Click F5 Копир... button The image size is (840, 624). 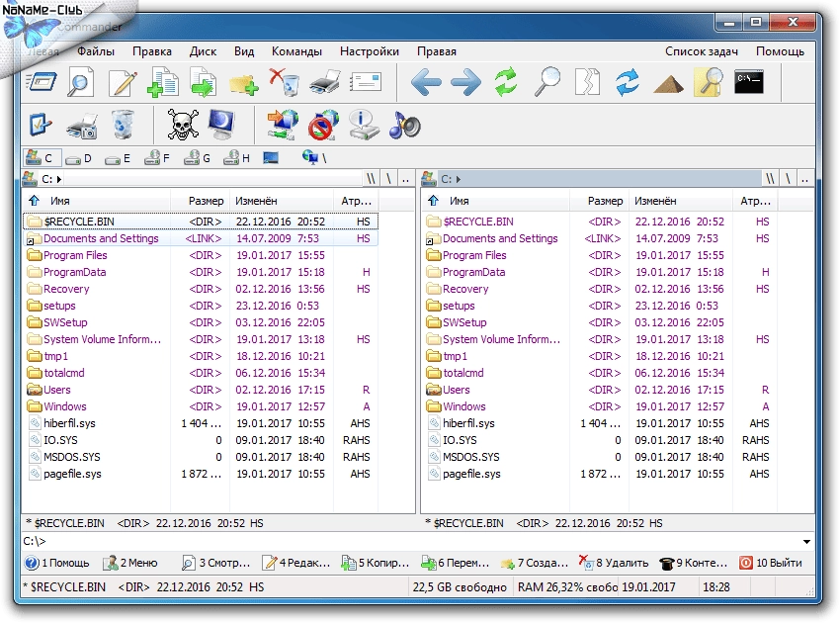pyautogui.click(x=376, y=563)
